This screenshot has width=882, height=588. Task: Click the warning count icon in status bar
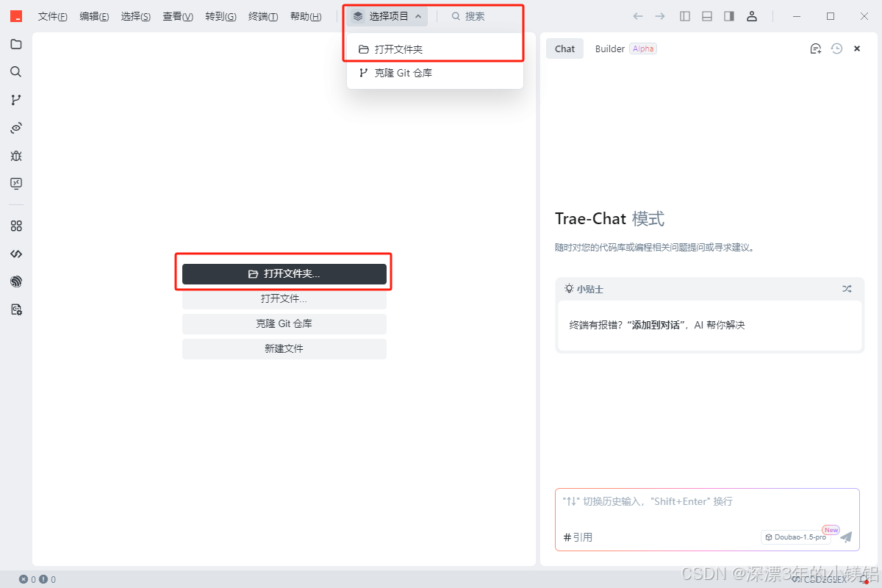(x=43, y=579)
